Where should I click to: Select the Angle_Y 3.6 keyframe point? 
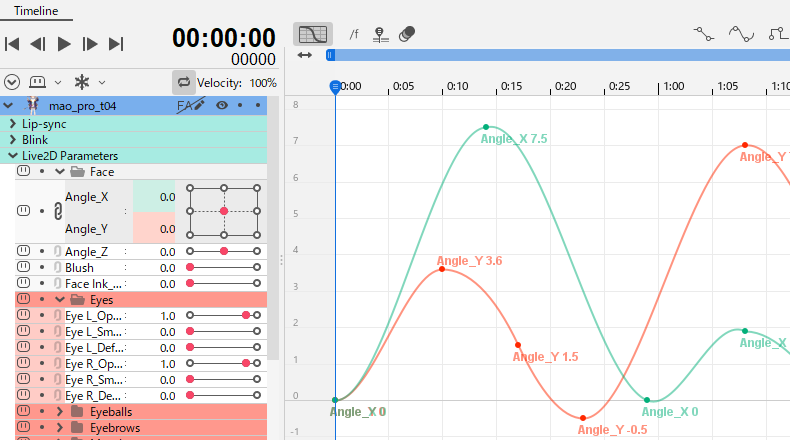coord(442,269)
